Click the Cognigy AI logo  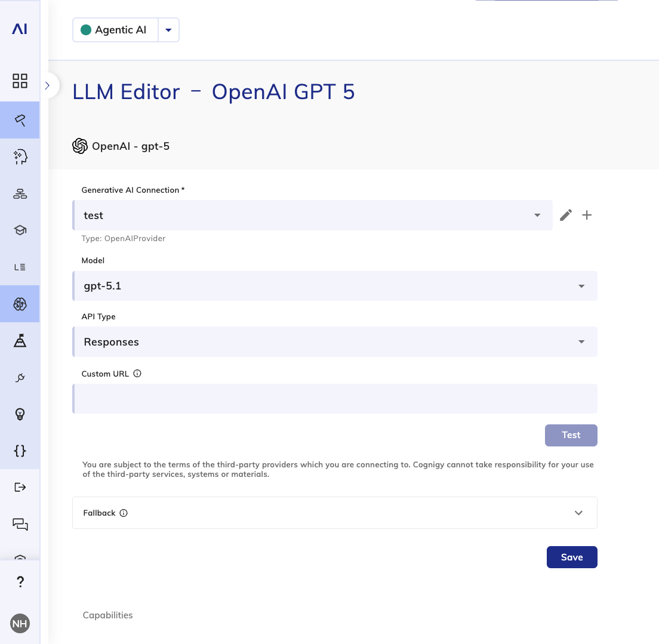point(20,29)
